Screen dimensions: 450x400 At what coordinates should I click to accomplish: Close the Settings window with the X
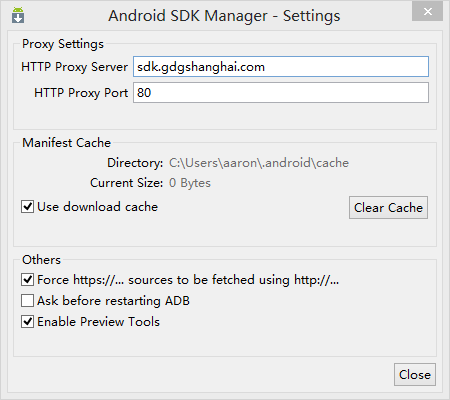[x=428, y=12]
